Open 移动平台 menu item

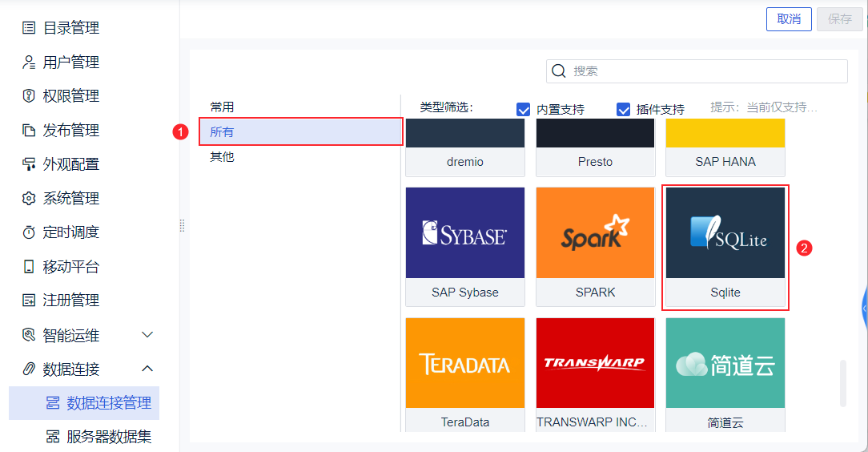[x=70, y=266]
